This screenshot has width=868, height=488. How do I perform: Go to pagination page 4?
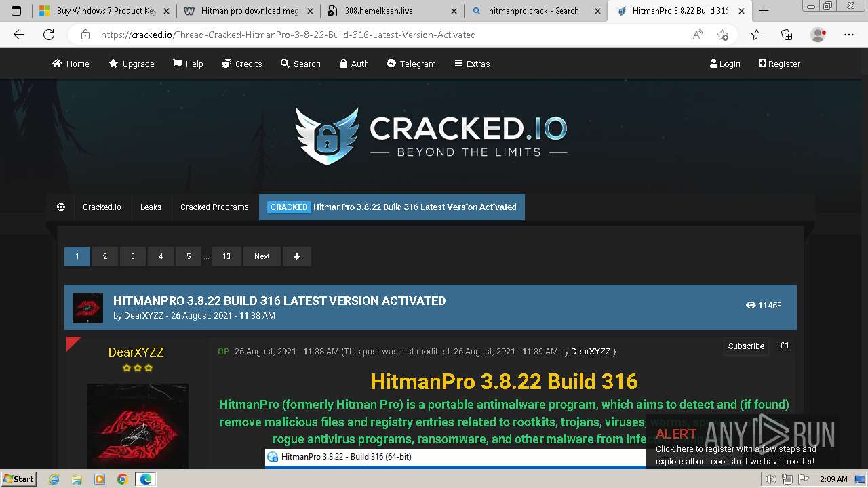point(161,256)
